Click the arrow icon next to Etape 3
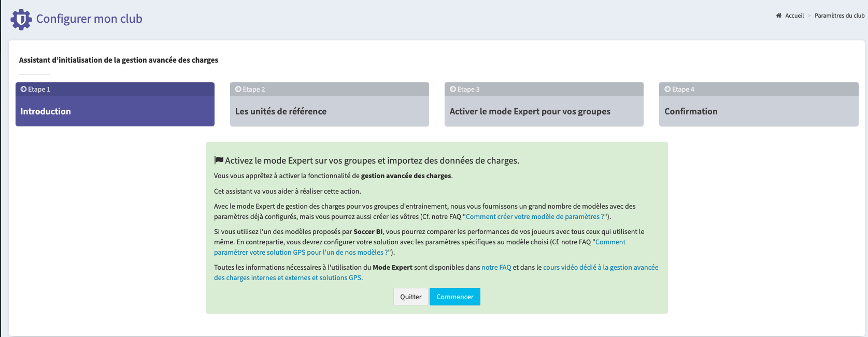This screenshot has width=868, height=337. coord(453,89)
